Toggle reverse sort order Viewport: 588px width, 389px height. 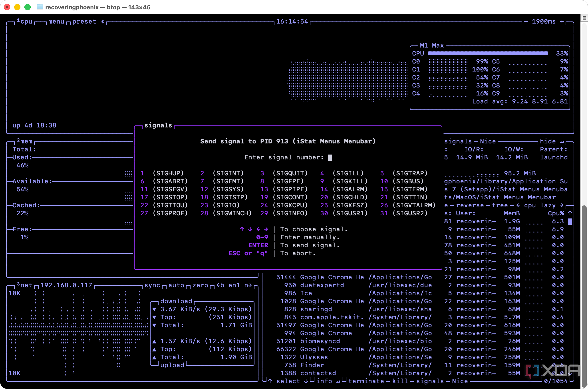point(470,205)
